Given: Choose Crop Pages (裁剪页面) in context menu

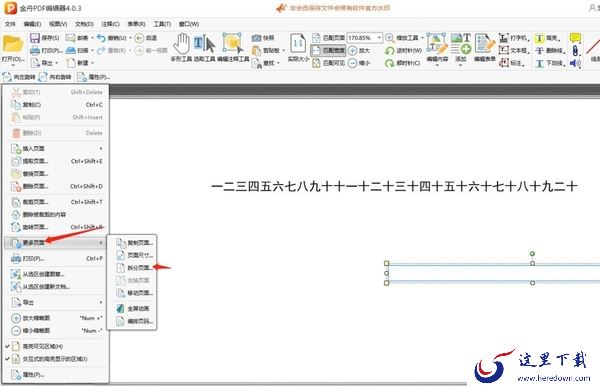Looking at the screenshot, I should pyautogui.click(x=56, y=202).
